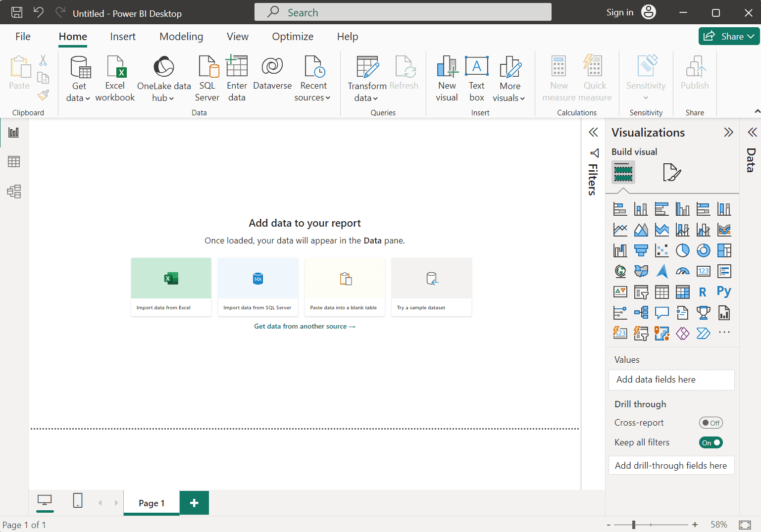The image size is (761, 532).
Task: Select the R script visual
Action: point(704,292)
